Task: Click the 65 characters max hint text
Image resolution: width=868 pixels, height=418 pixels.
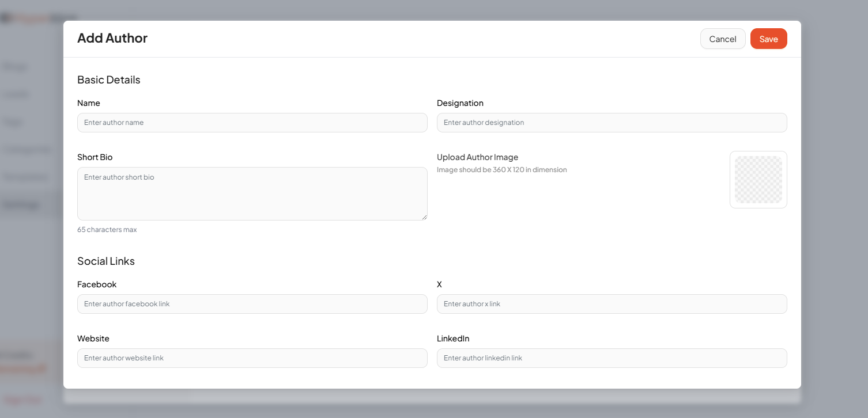Action: coord(107,229)
